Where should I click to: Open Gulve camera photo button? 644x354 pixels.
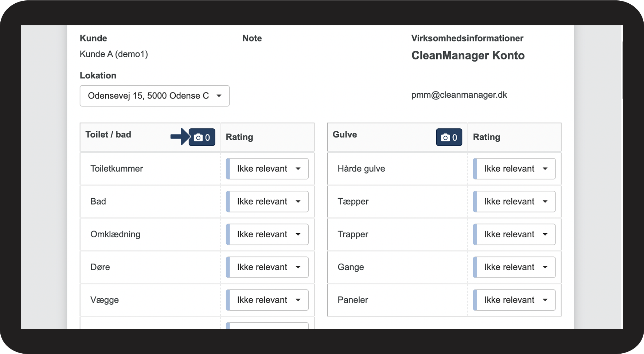click(449, 137)
